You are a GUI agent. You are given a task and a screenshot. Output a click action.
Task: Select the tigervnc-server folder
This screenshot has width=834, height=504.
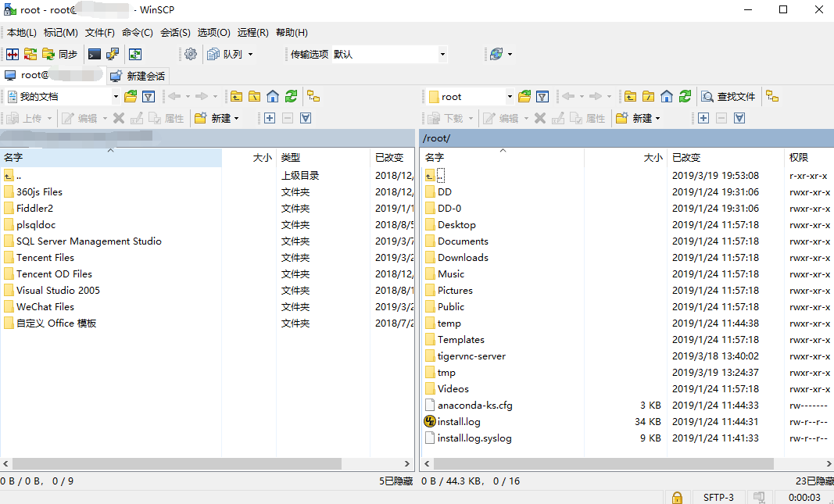471,356
